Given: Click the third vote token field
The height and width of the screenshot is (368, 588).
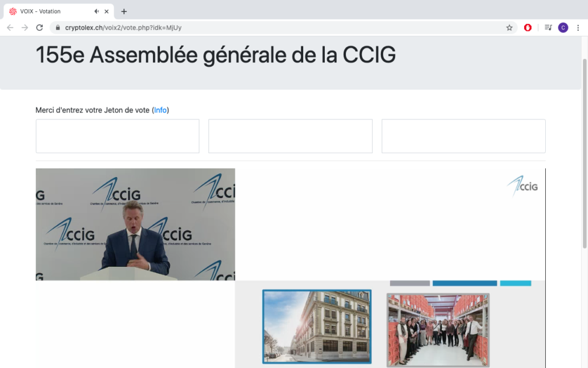Looking at the screenshot, I should [464, 136].
